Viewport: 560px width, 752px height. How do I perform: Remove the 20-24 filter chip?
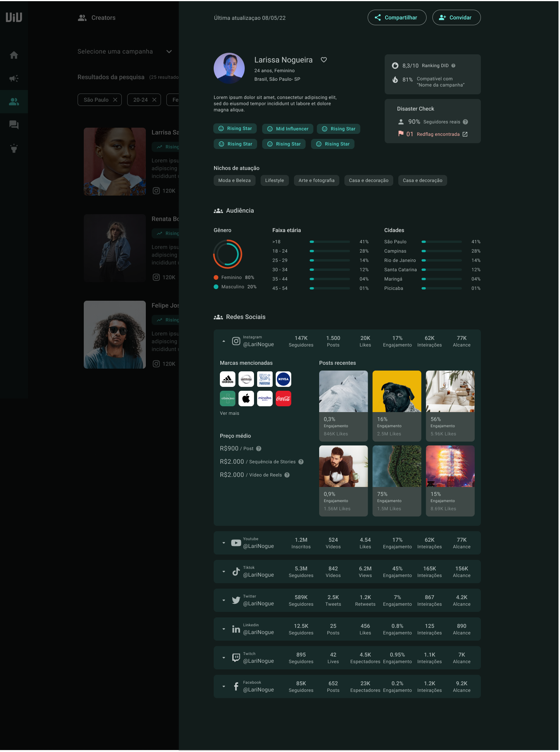click(x=154, y=100)
